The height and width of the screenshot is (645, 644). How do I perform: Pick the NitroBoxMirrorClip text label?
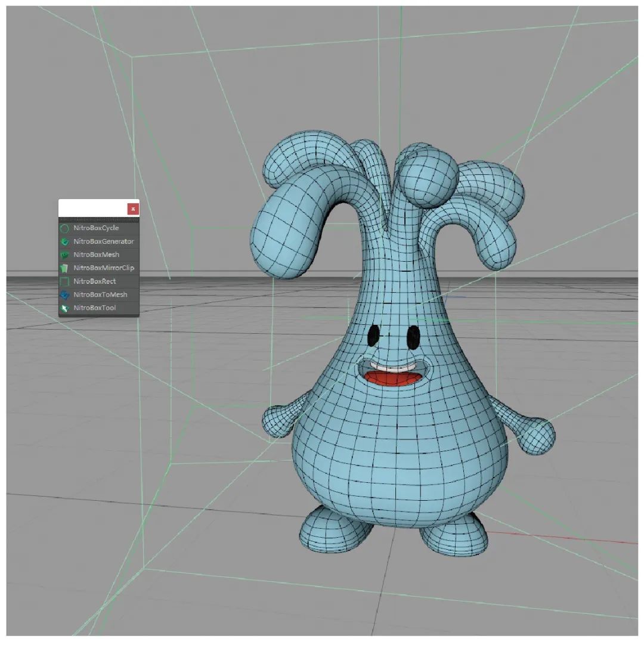(x=104, y=268)
